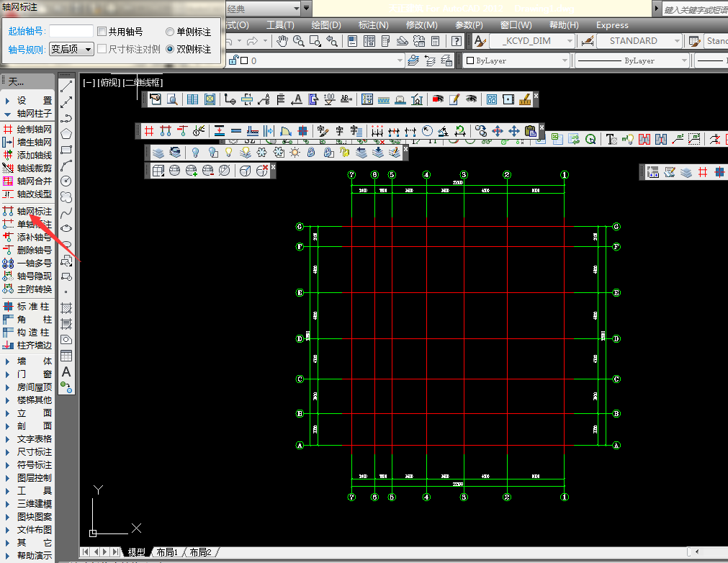
Task: Open the ByLayer linetype dropdown
Action: (632, 60)
